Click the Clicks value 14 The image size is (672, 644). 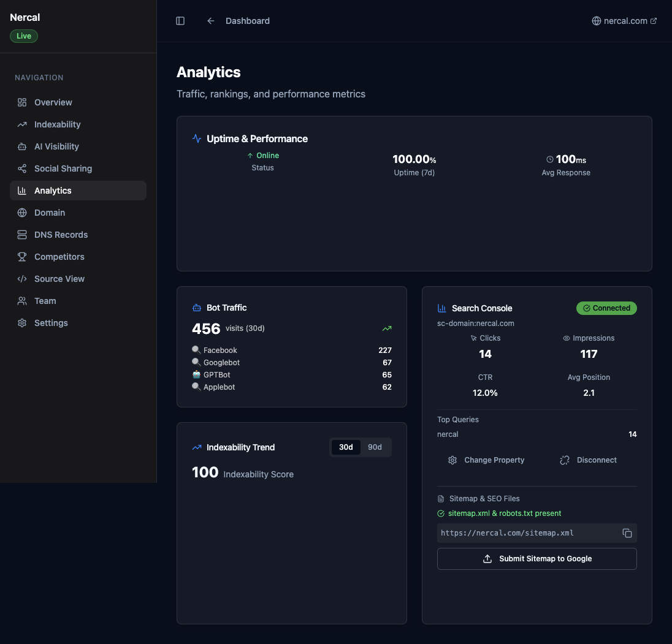pyautogui.click(x=485, y=354)
